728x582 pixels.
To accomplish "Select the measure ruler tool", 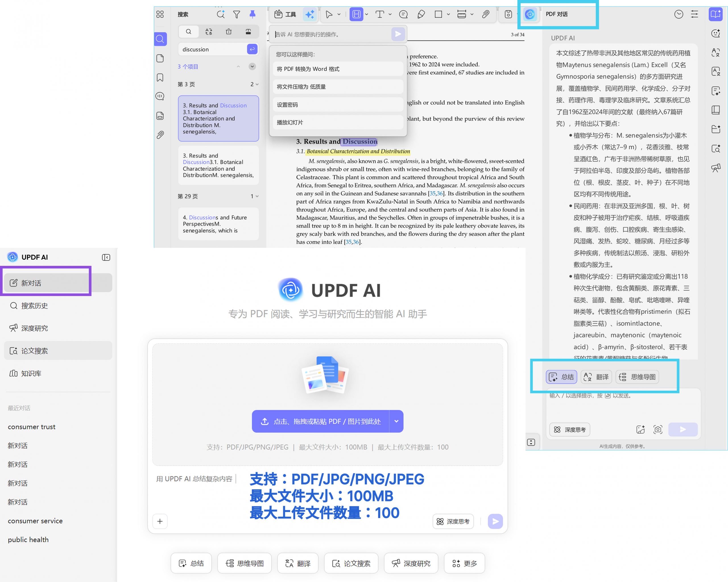I will [x=462, y=14].
